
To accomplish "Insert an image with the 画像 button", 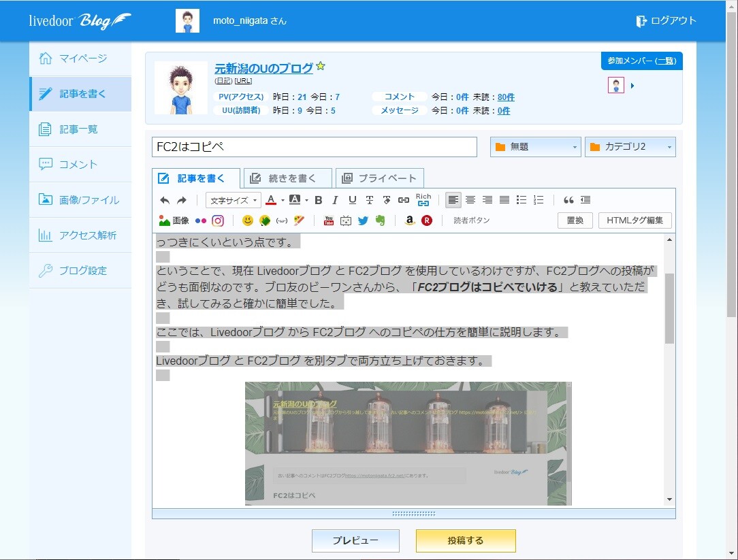I will coord(174,220).
